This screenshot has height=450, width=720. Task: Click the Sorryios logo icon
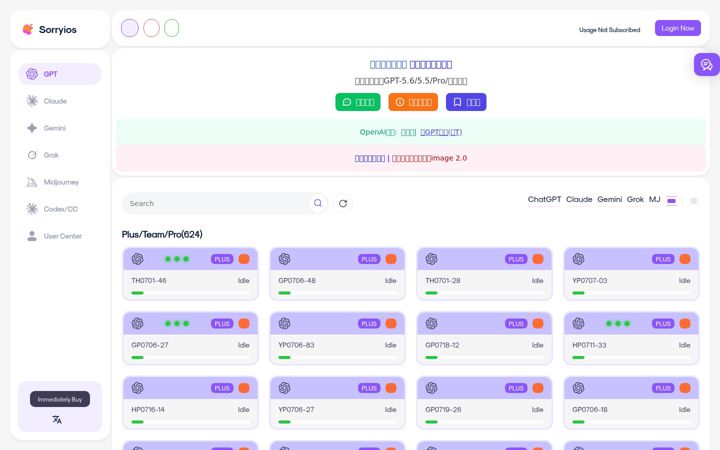tap(28, 29)
